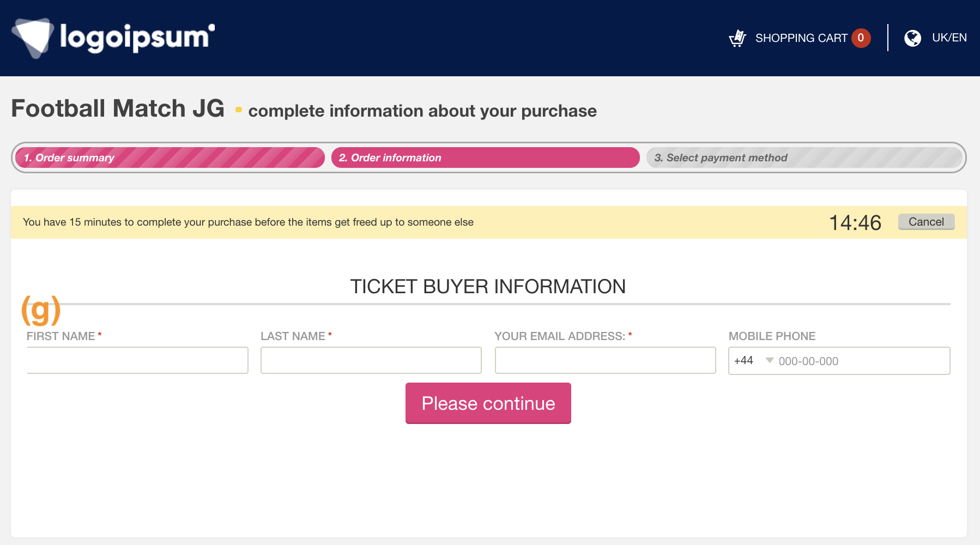Image resolution: width=980 pixels, height=545 pixels.
Task: Open the SHOPPING CART link
Action: coord(801,38)
